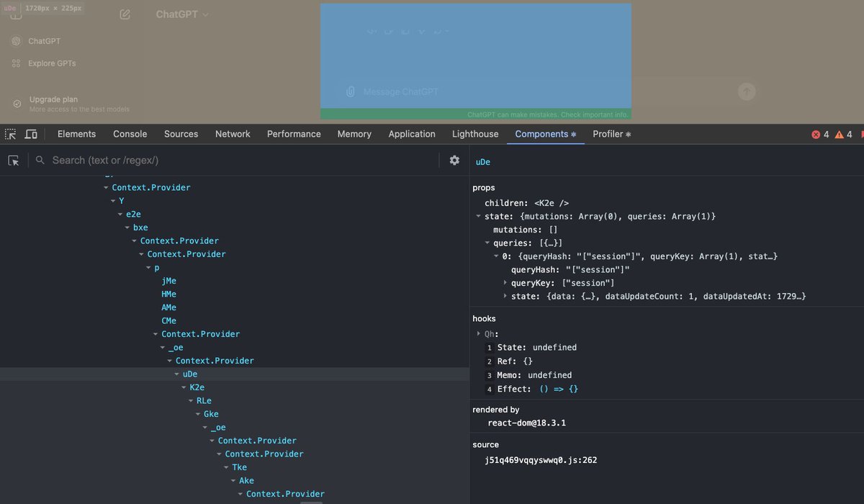Select the uDe component row
864x504 pixels.
tap(235, 374)
